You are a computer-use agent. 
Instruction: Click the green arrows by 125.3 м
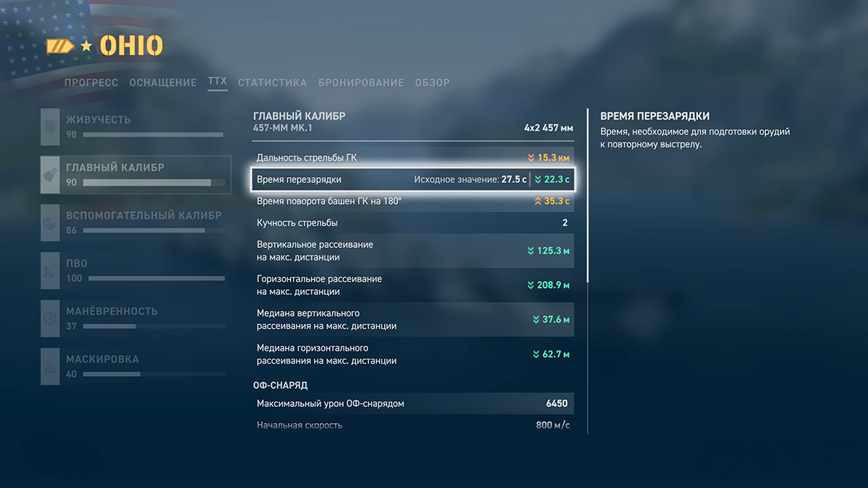point(531,251)
